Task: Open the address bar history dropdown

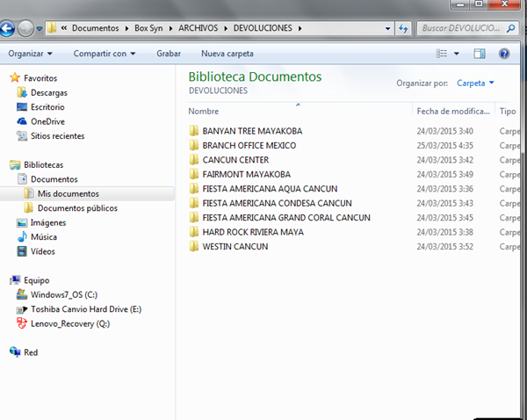Action: point(387,29)
